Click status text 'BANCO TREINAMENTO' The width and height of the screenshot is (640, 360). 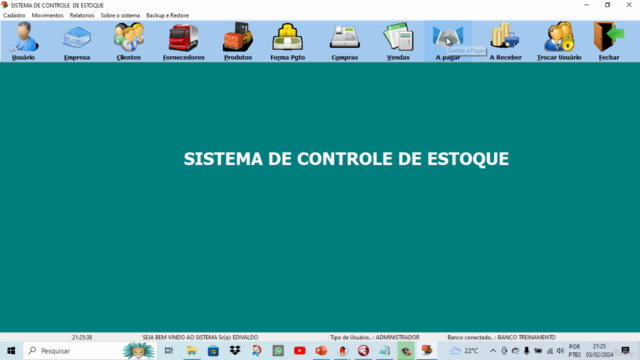click(527, 338)
